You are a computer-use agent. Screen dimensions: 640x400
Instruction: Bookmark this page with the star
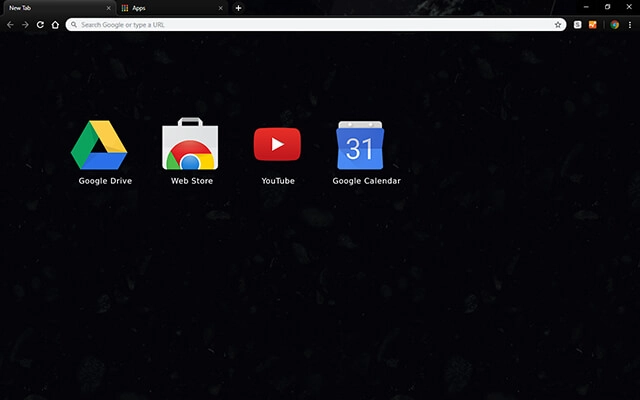click(558, 25)
